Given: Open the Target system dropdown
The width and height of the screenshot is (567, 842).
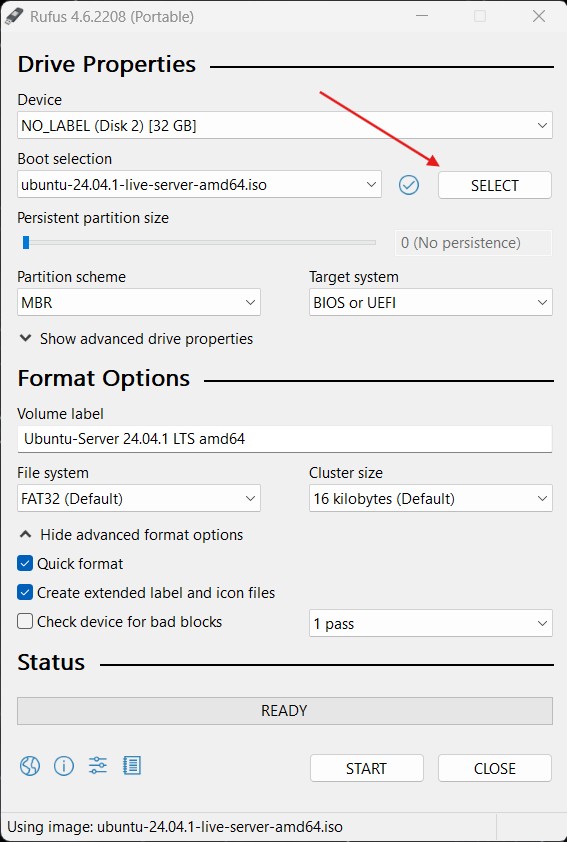Looking at the screenshot, I should tap(431, 302).
